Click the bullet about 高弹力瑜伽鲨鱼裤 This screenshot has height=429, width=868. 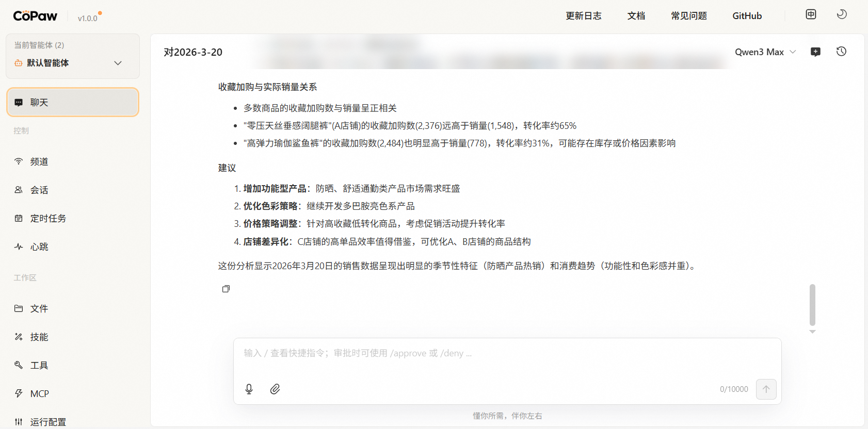[x=459, y=143]
